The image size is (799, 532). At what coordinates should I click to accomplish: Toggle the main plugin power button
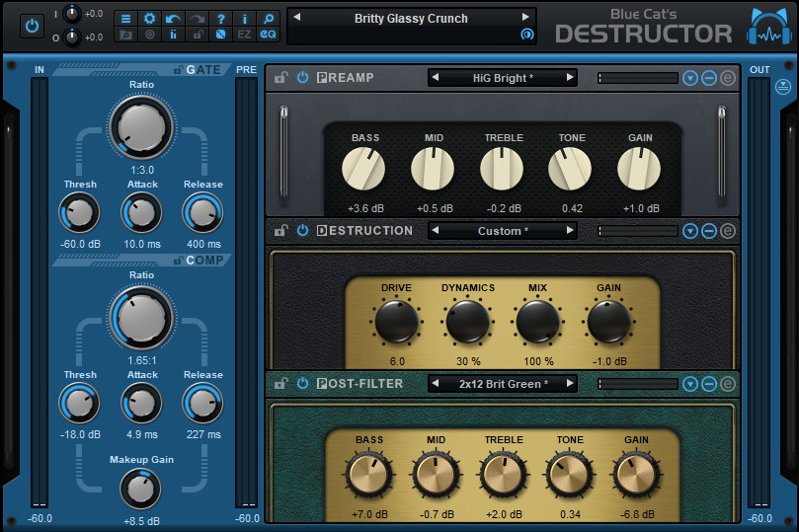coord(32,26)
